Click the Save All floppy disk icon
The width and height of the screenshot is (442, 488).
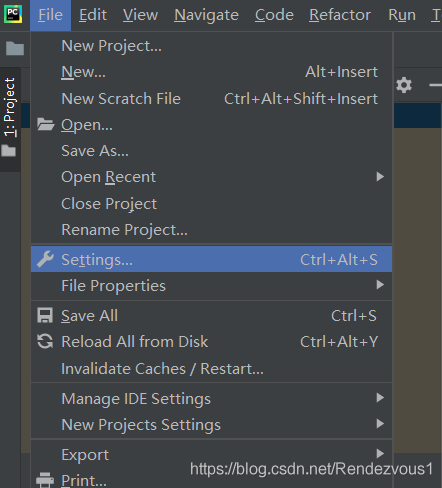coord(45,315)
